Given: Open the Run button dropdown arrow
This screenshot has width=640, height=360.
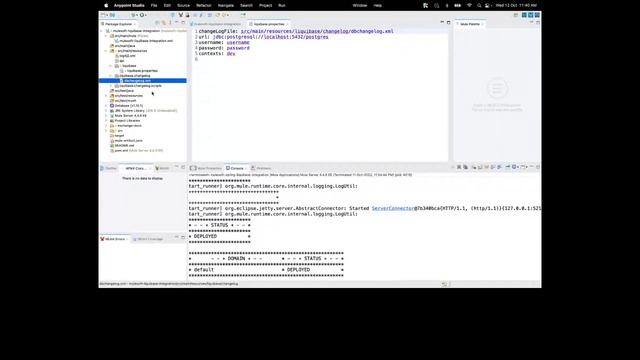Looking at the screenshot, I should click(x=146, y=15).
